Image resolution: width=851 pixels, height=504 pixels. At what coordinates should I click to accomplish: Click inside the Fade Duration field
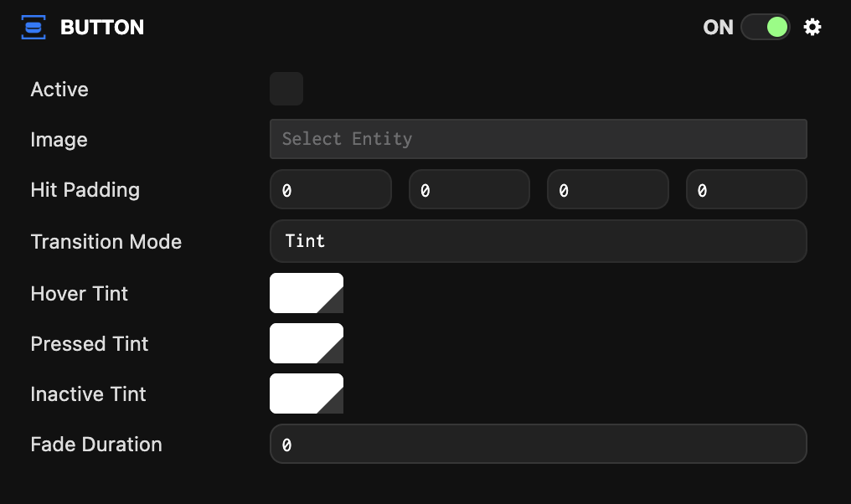[538, 444]
